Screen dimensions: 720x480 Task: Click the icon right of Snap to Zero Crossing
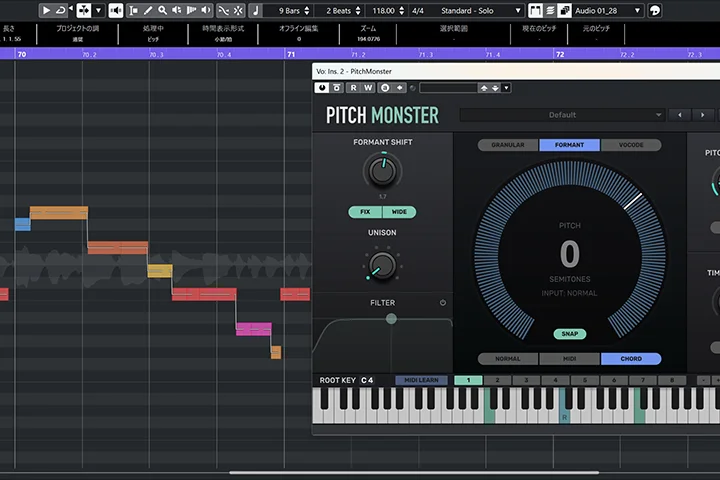238,10
